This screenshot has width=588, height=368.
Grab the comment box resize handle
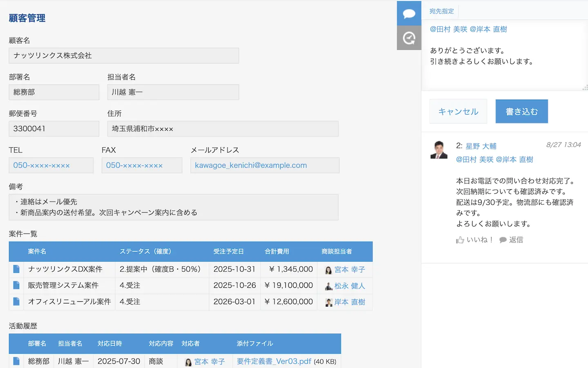point(585,88)
